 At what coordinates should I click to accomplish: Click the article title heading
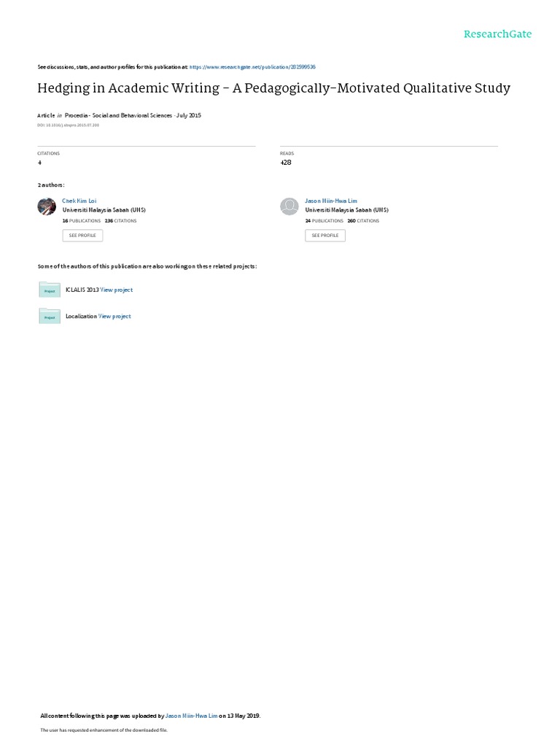point(274,88)
